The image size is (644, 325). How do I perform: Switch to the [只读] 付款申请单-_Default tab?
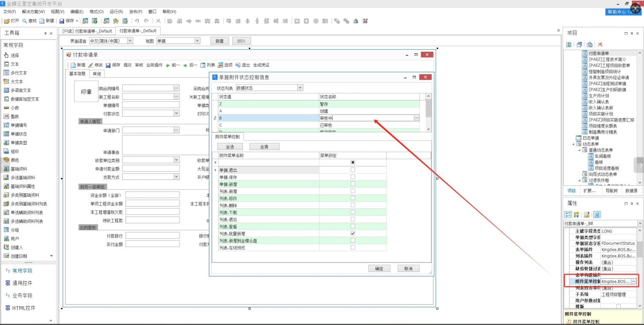click(87, 31)
